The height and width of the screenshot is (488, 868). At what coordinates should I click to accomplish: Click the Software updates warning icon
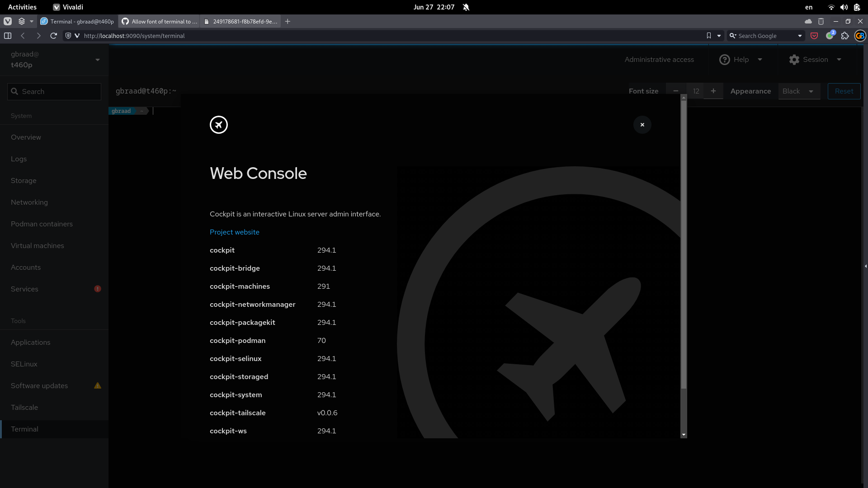pos(97,385)
